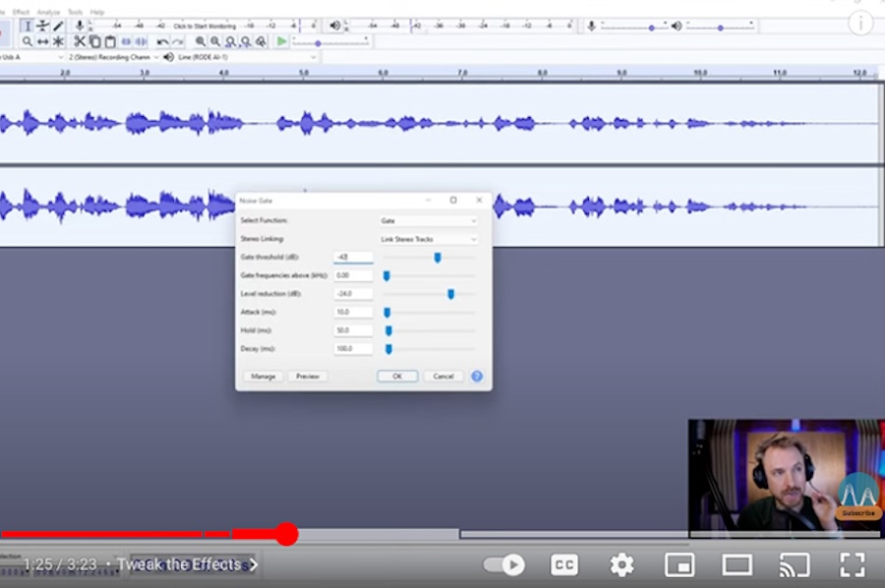Click the Hold slider handle

tap(388, 330)
